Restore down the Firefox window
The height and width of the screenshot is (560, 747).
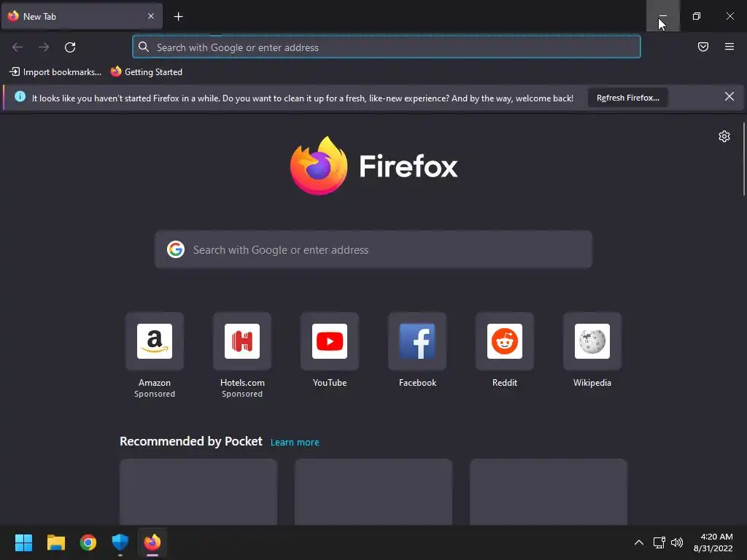(x=696, y=16)
